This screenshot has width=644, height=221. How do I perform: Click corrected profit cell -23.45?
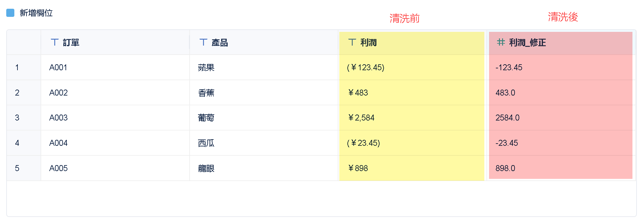506,143
